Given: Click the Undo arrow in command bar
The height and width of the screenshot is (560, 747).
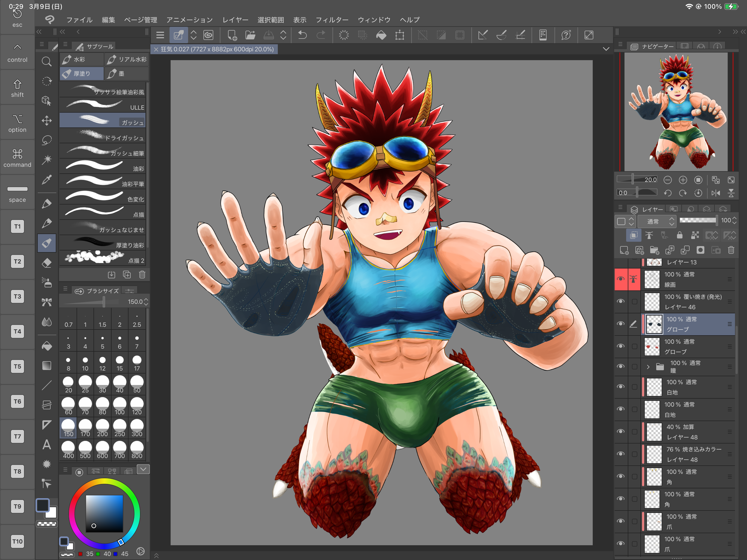Looking at the screenshot, I should tap(303, 35).
